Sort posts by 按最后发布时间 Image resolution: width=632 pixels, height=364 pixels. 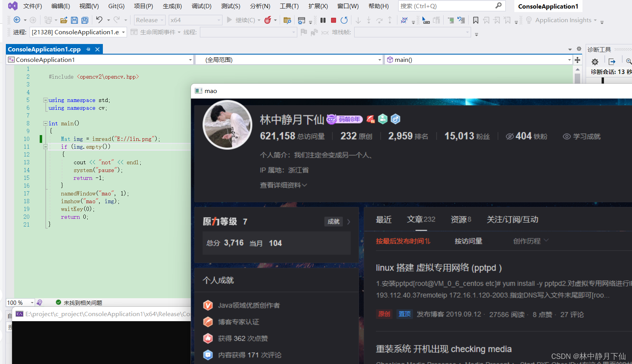[x=403, y=241]
